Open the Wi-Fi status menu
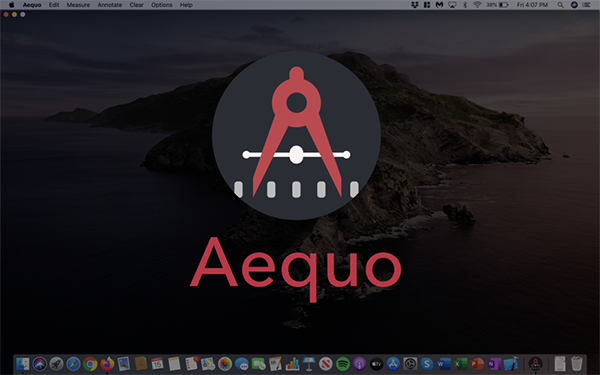Viewport: 600px width, 375px height. click(477, 5)
